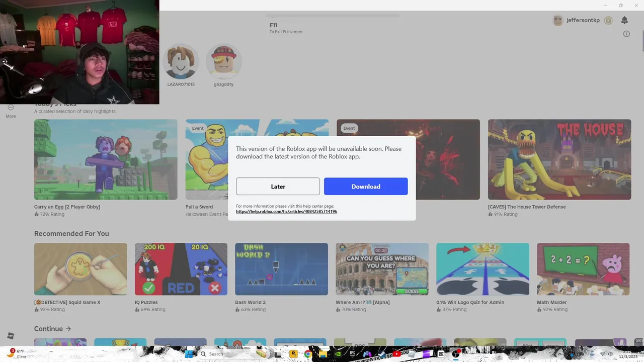The height and width of the screenshot is (362, 644).
Task: Open the notifications bell icon
Action: click(x=624, y=20)
